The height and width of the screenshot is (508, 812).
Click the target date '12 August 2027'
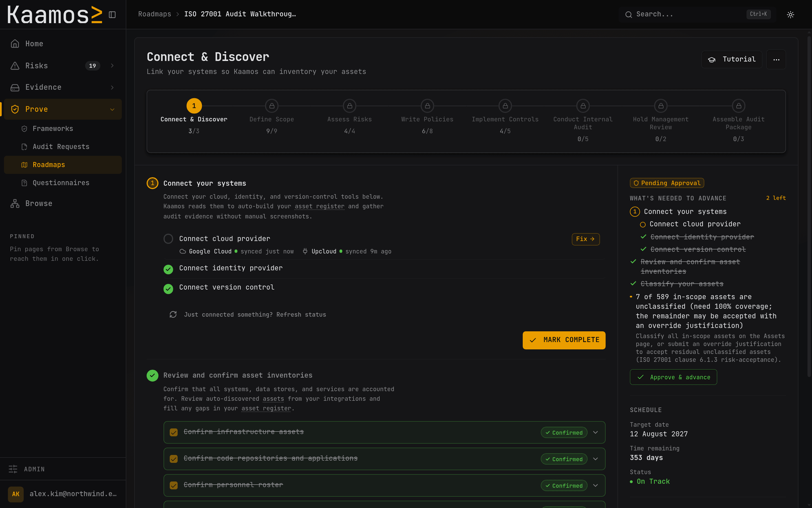click(x=659, y=434)
